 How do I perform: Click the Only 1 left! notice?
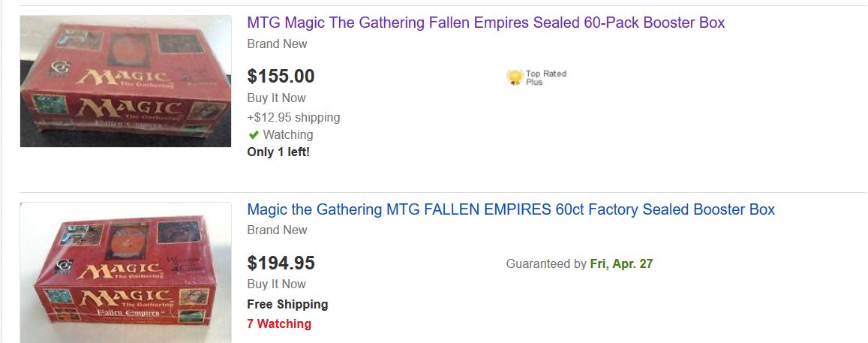[x=278, y=152]
